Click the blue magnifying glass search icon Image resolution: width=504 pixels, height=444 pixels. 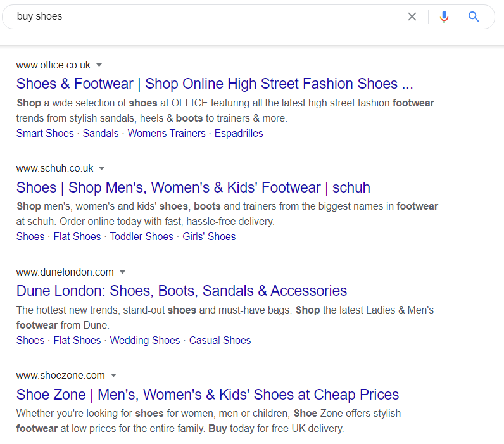coord(474,16)
